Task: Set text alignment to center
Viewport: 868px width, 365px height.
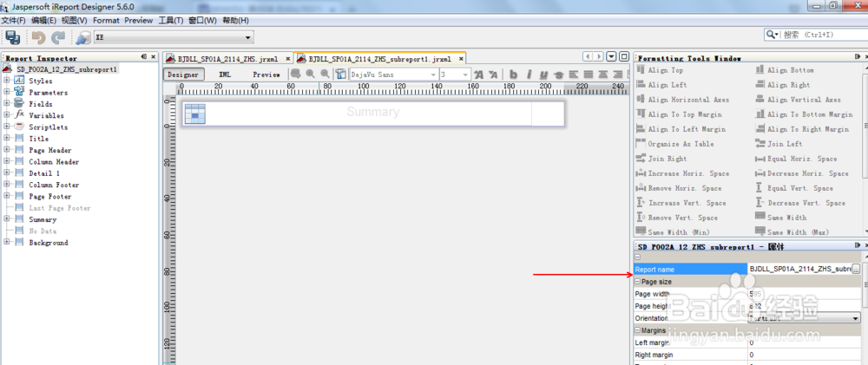Action: pyautogui.click(x=603, y=74)
